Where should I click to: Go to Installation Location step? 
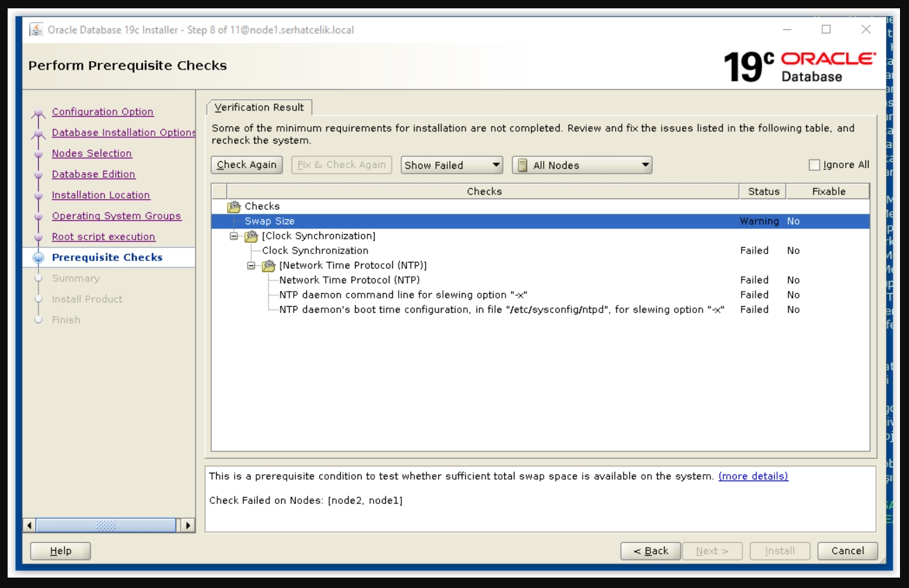coord(101,195)
